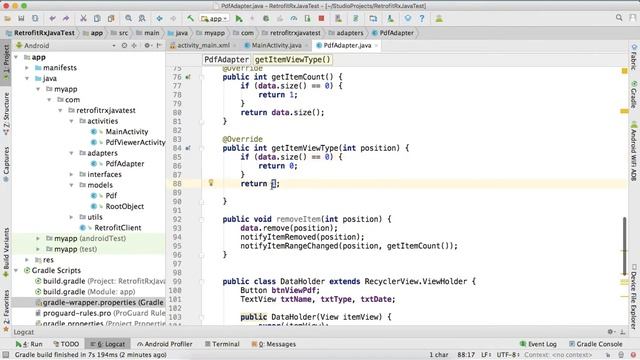Click the Navigate Back arrow
This screenshot has width=640, height=360.
(160, 18)
